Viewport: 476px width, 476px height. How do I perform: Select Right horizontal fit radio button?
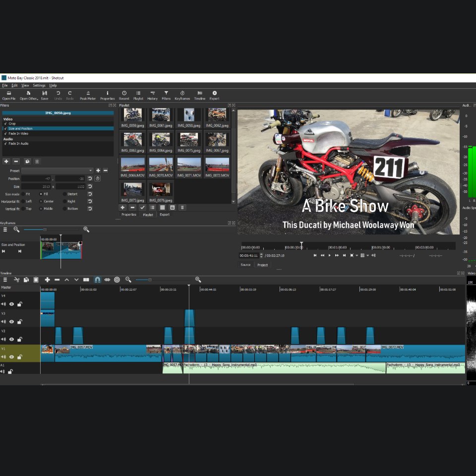tap(64, 201)
